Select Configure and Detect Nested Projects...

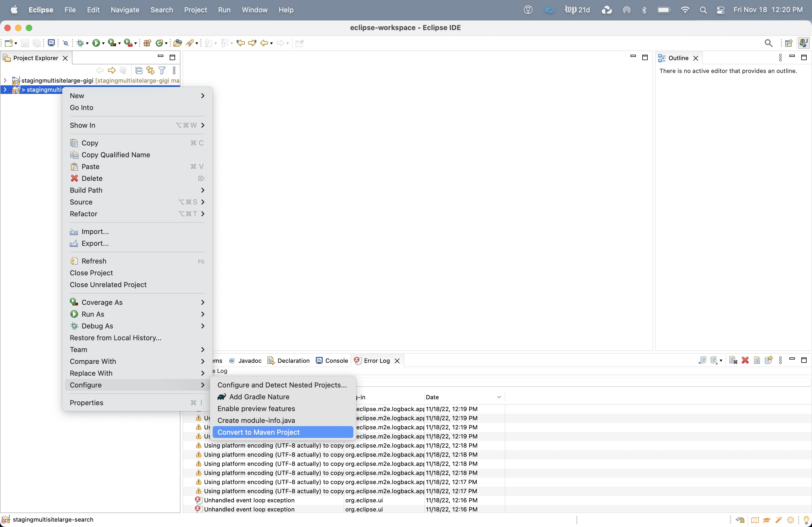click(x=283, y=385)
